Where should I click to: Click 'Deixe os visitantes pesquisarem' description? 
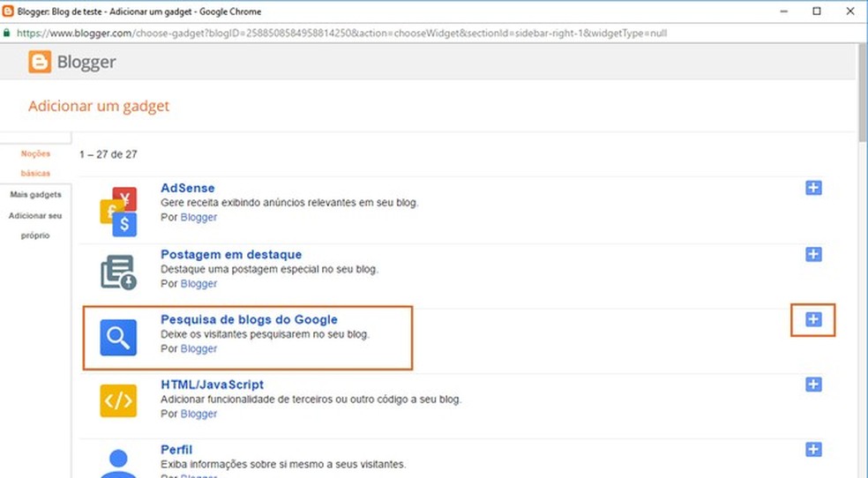click(x=265, y=335)
